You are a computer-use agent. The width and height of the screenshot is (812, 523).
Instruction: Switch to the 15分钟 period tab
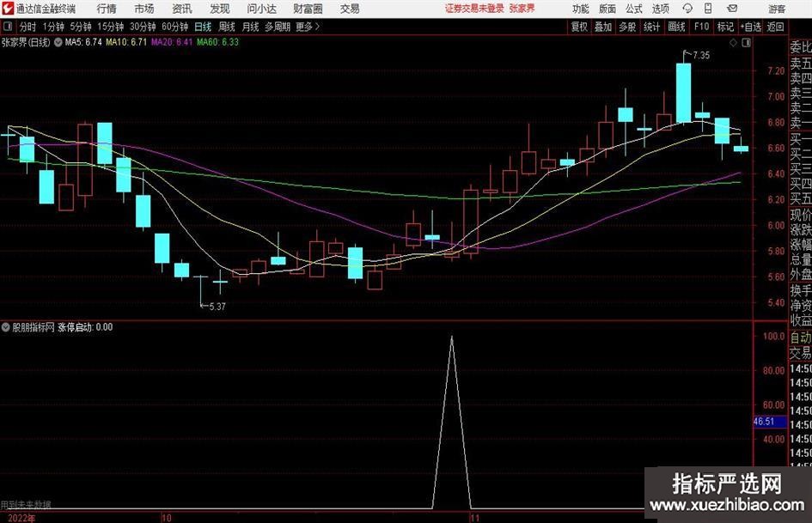click(110, 27)
